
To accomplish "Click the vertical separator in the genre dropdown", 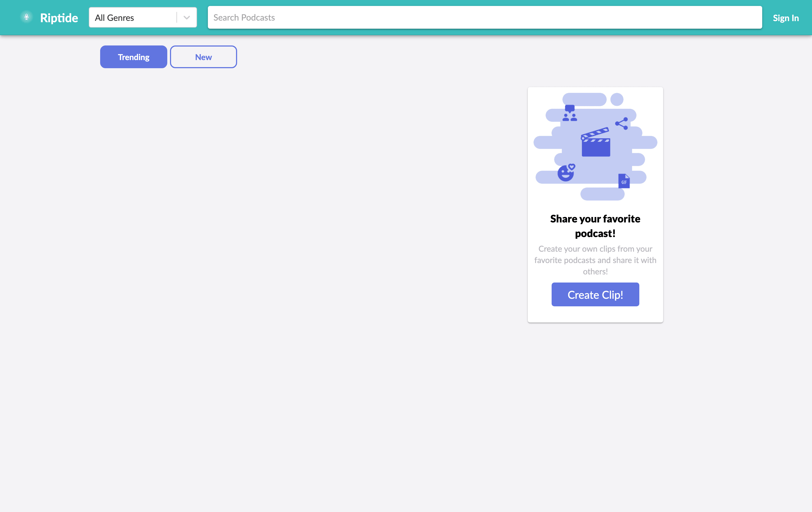I will coord(177,18).
